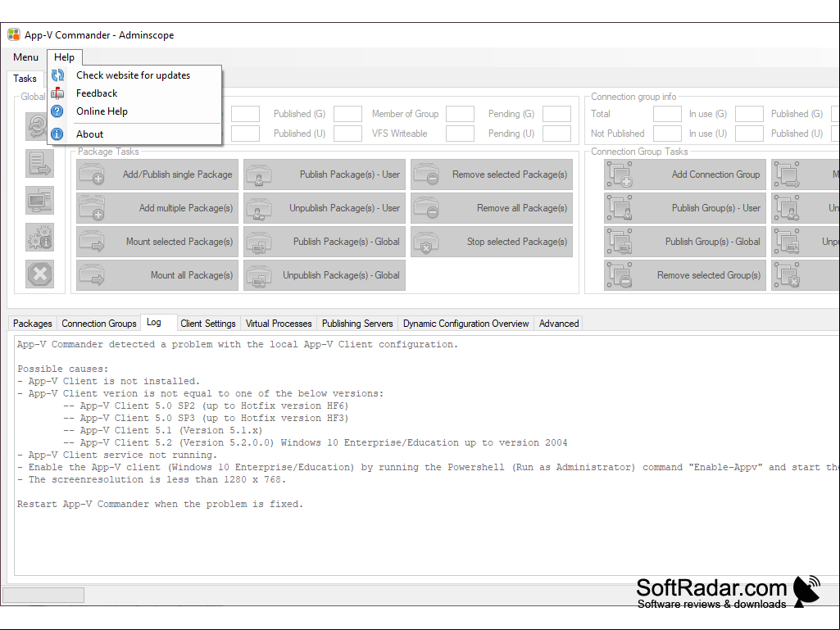Viewport: 840px width, 630px height.
Task: Choose Feedback from Help menu
Action: click(134, 93)
